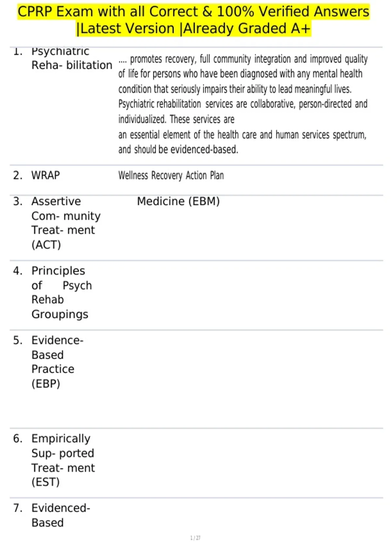Viewport: 392px width, 556px height.
Task: Select Principles of Psych Rehab Groupings term
Action: tap(62, 292)
